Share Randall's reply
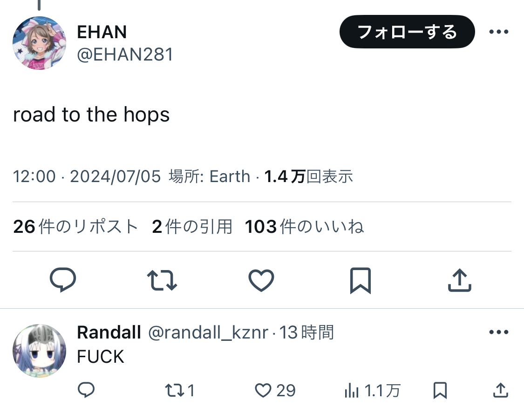Viewport: 524px width, 420px height. 500,390
